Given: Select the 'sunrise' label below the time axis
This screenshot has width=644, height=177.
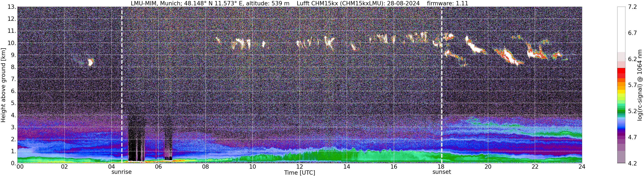Looking at the screenshot, I should point(122,172).
